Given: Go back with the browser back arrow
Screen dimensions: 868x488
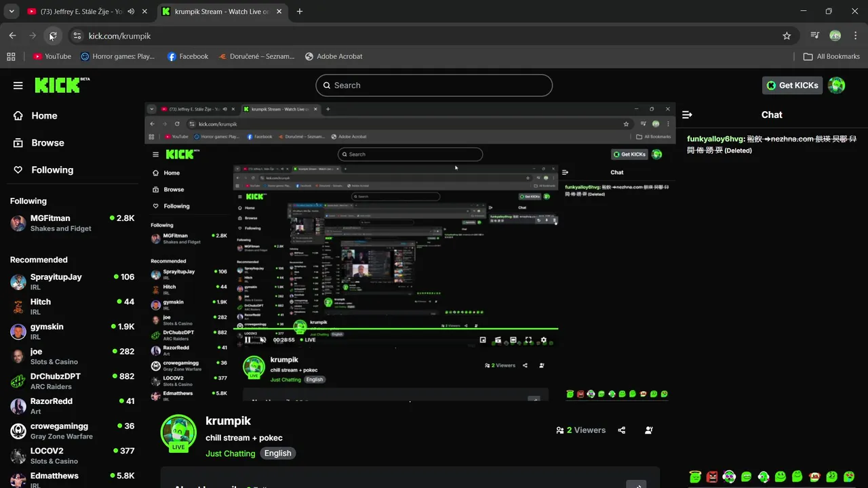Looking at the screenshot, I should (x=12, y=35).
